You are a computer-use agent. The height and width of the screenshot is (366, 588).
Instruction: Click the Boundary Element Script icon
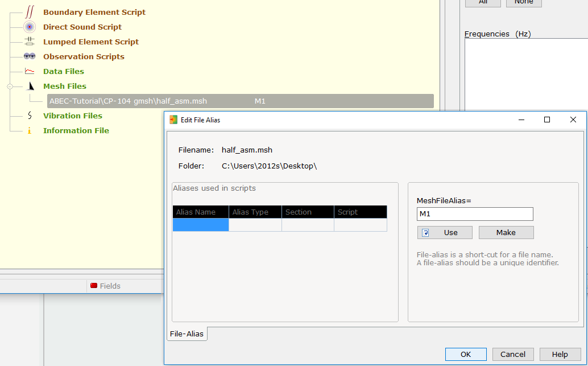pyautogui.click(x=30, y=12)
